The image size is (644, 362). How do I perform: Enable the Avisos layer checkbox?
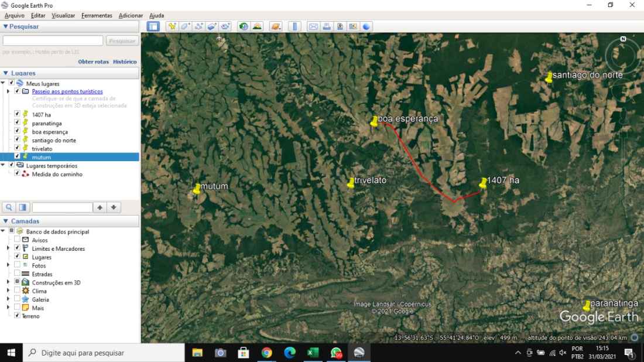pyautogui.click(x=17, y=239)
